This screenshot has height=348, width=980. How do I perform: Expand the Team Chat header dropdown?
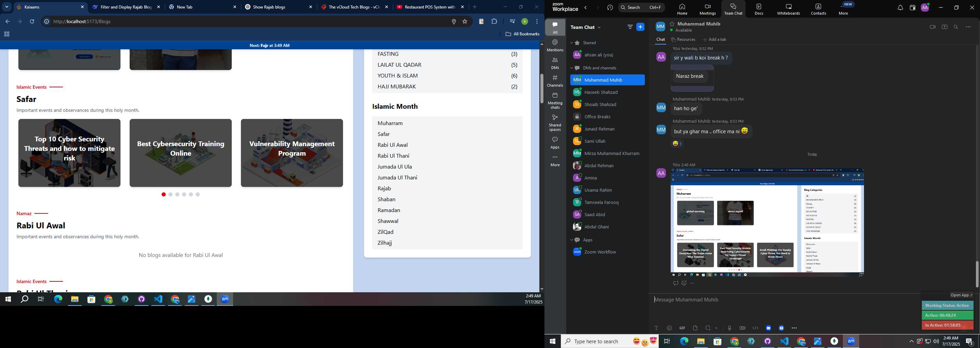599,27
